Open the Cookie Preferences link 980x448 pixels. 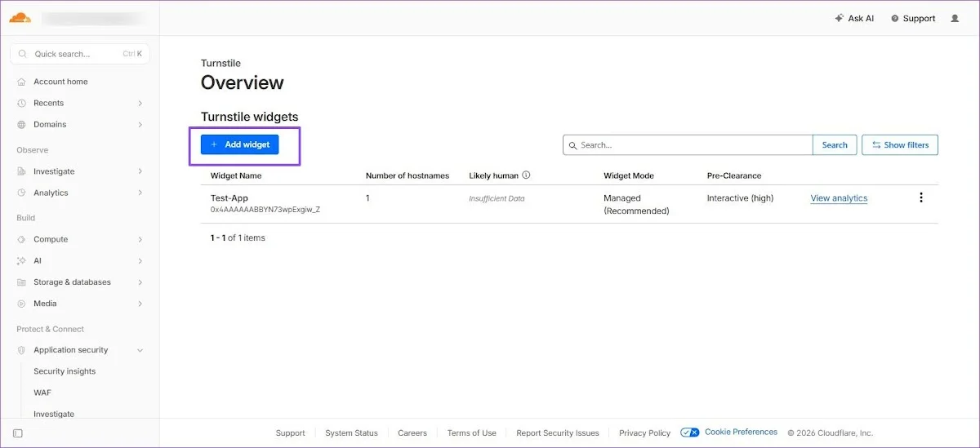(x=741, y=432)
